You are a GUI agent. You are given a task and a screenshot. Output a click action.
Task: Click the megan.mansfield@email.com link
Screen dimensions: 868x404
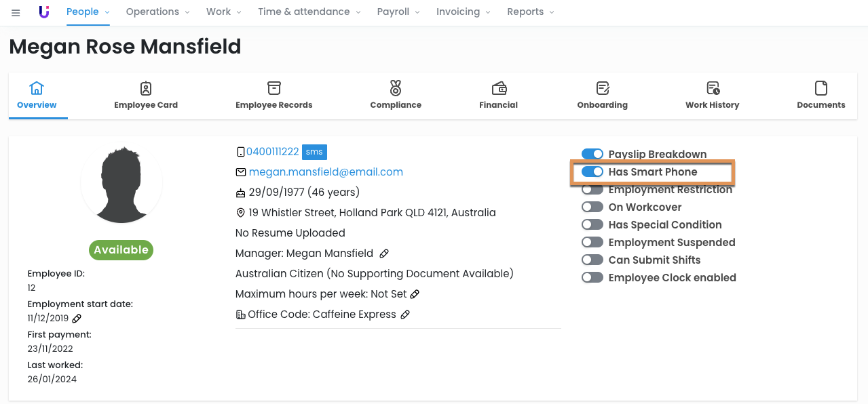click(326, 172)
